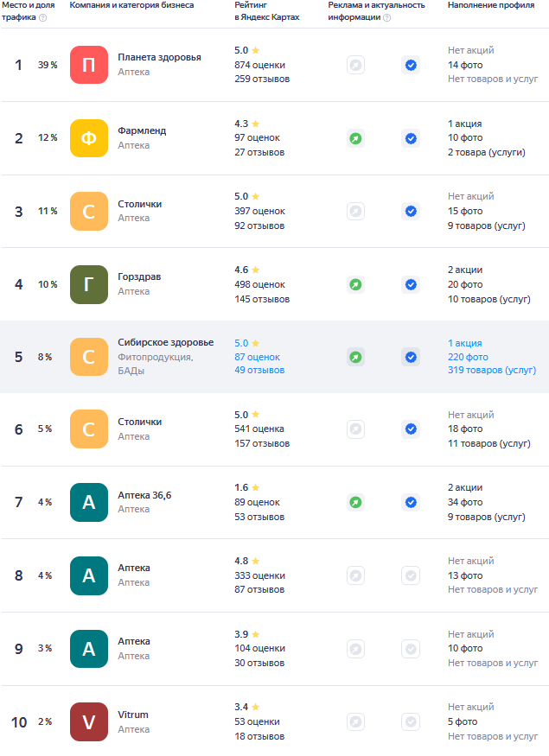The width and height of the screenshot is (549, 756).
Task: Click the '1.6' rating of Аптека 36,6
Action: (241, 488)
